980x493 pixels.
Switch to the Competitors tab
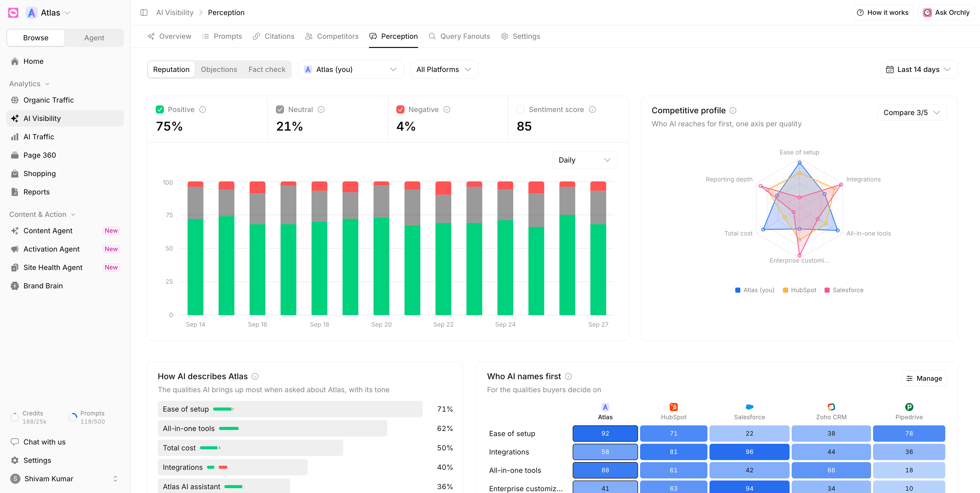click(332, 36)
